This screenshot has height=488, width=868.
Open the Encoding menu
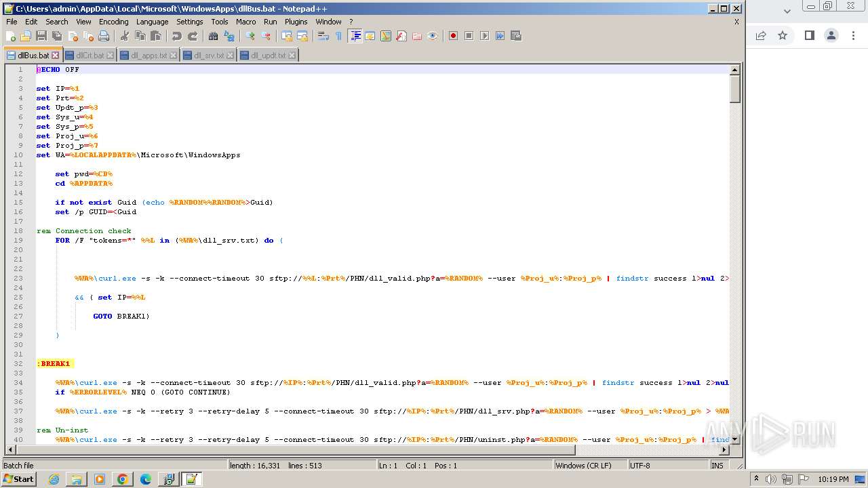click(113, 22)
